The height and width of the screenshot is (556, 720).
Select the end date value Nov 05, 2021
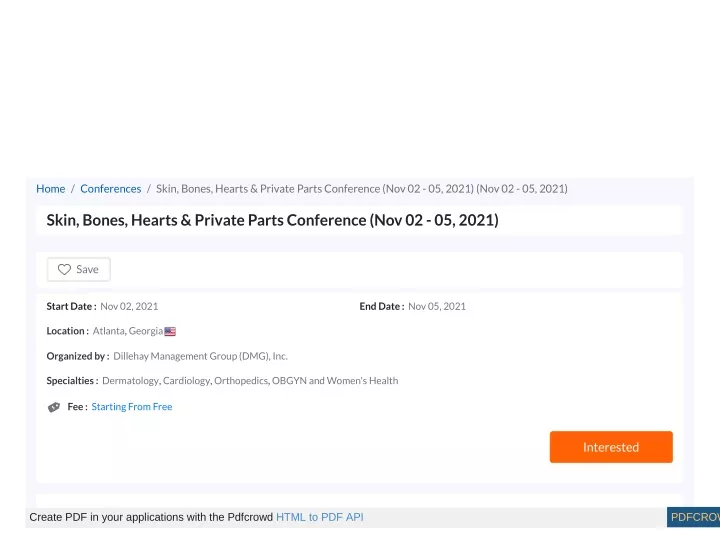pyautogui.click(x=437, y=306)
